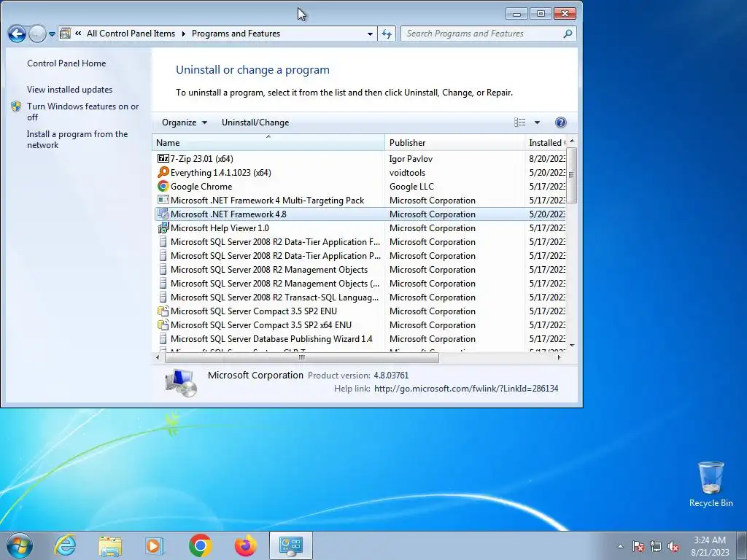
Task: Click the muted volume tray icon
Action: [673, 546]
